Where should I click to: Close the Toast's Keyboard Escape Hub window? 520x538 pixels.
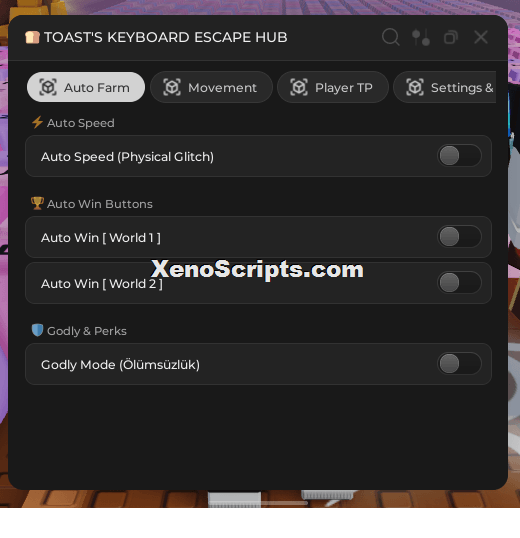tap(481, 37)
